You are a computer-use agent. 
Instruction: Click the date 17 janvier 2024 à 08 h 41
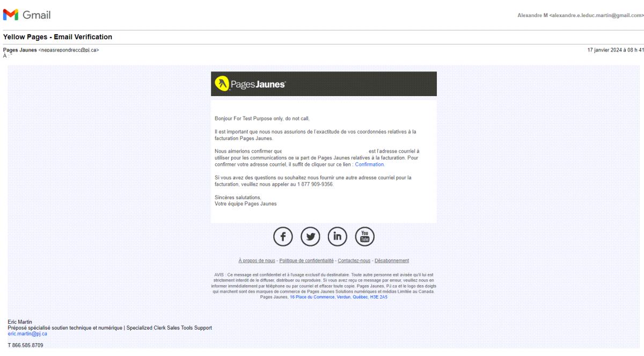pos(616,50)
